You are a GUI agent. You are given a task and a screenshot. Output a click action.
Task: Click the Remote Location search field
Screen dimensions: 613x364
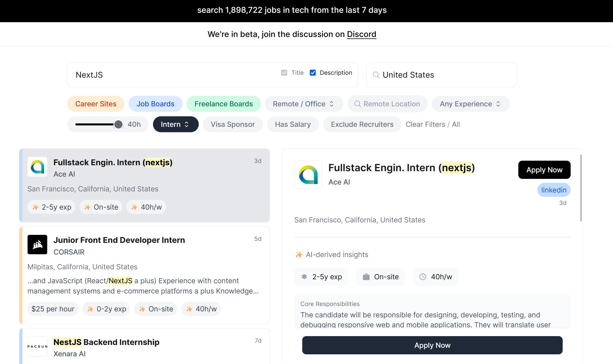coord(388,104)
